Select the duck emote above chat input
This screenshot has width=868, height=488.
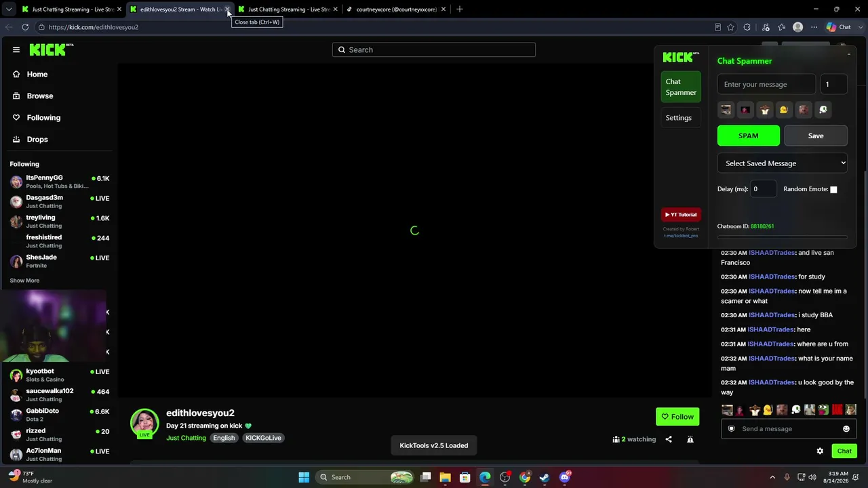768,410
